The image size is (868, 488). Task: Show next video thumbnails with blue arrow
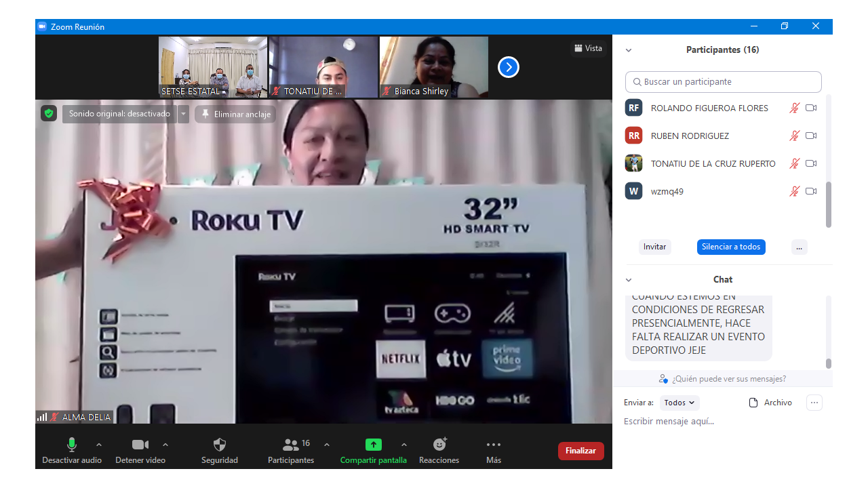tap(509, 67)
